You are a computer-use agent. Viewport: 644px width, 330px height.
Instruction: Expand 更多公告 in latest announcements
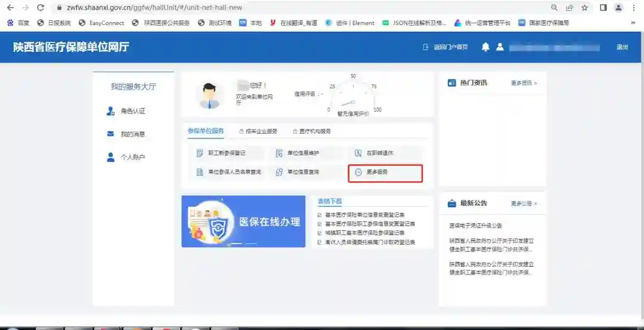524,203
